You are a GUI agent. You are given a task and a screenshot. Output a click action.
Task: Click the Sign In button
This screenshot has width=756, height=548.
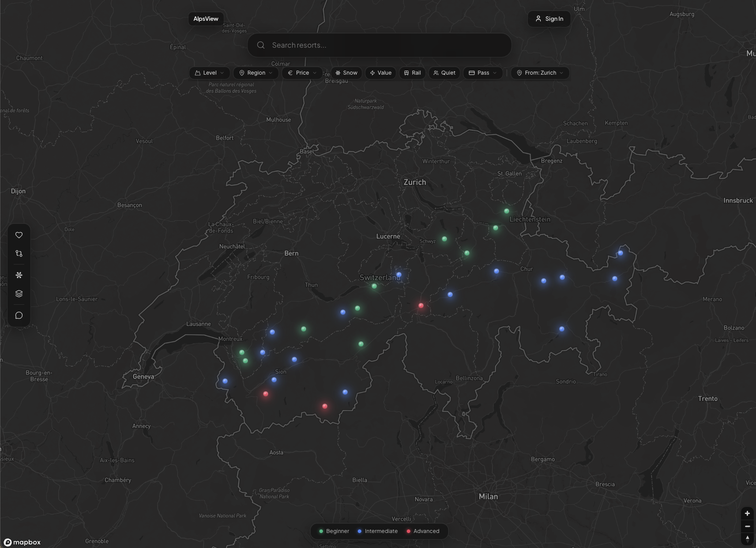click(549, 19)
